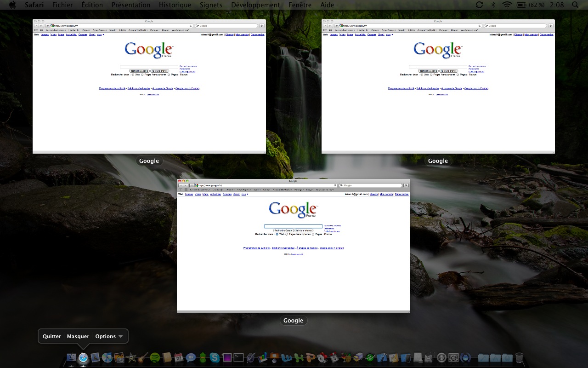The width and height of the screenshot is (588, 368).
Task: Launch PowerPoint orange P icon in Dock
Action: 310,357
